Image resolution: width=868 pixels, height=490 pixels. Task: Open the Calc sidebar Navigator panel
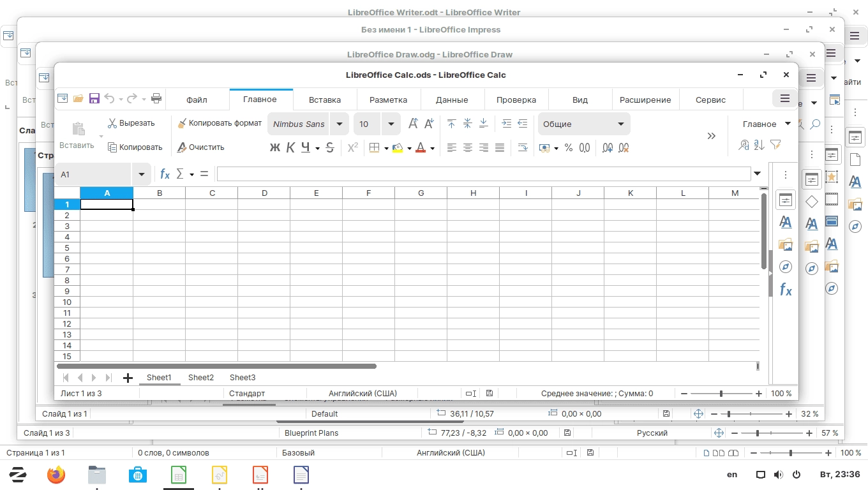tap(786, 267)
